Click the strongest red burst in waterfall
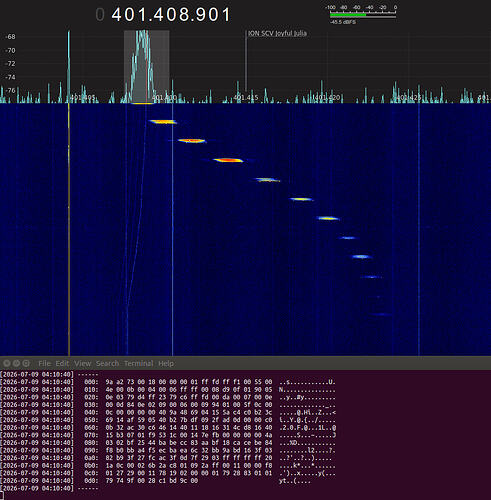Image resolution: width=491 pixels, height=500 pixels. click(228, 160)
